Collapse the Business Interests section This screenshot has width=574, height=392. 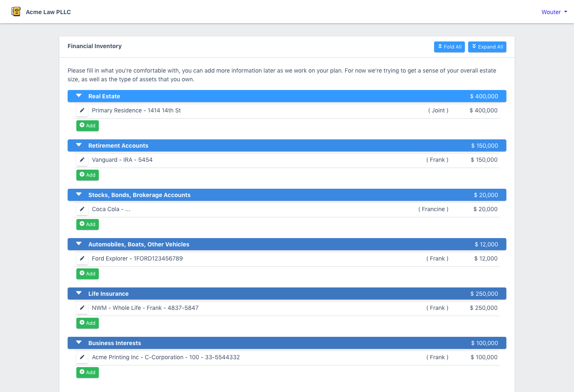[79, 343]
